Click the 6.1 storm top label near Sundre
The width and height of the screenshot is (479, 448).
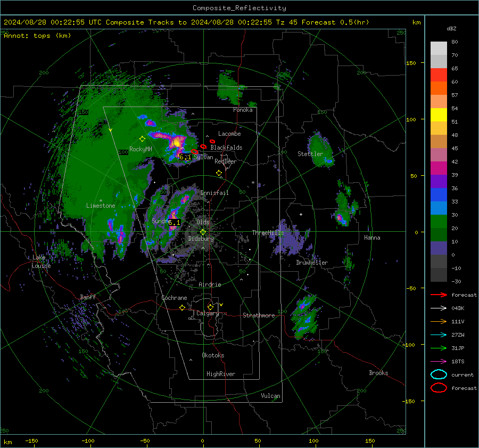(174, 223)
